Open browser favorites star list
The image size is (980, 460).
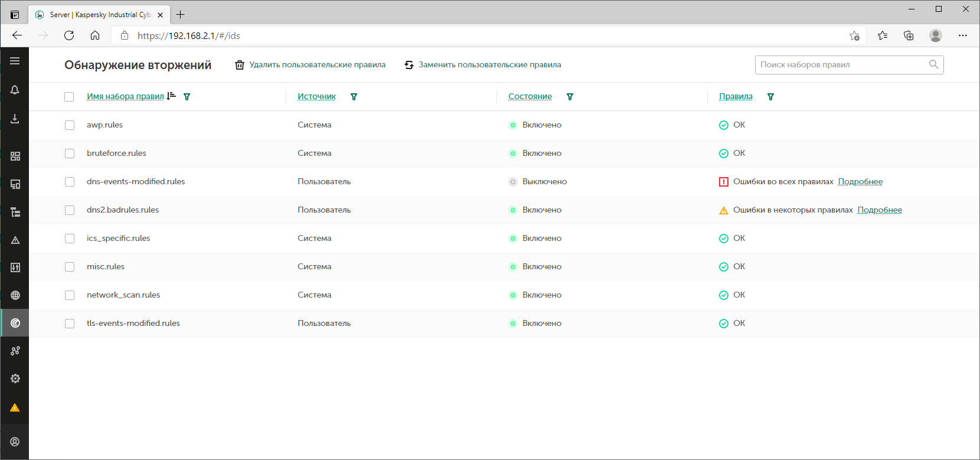pos(883,35)
